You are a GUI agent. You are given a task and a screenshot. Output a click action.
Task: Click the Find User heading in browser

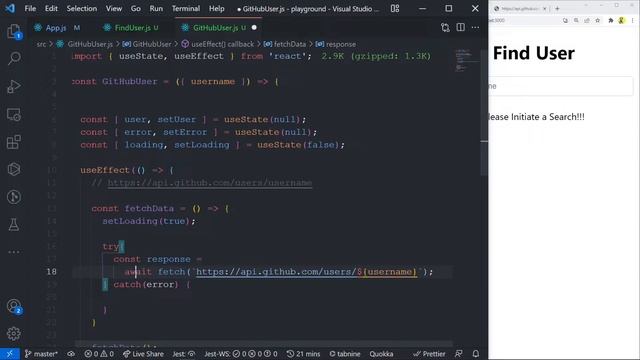click(x=533, y=53)
